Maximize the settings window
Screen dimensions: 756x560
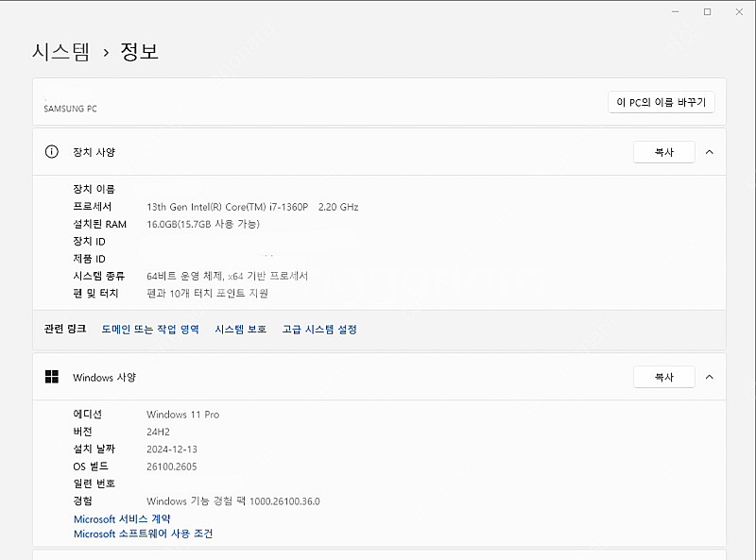(x=707, y=11)
